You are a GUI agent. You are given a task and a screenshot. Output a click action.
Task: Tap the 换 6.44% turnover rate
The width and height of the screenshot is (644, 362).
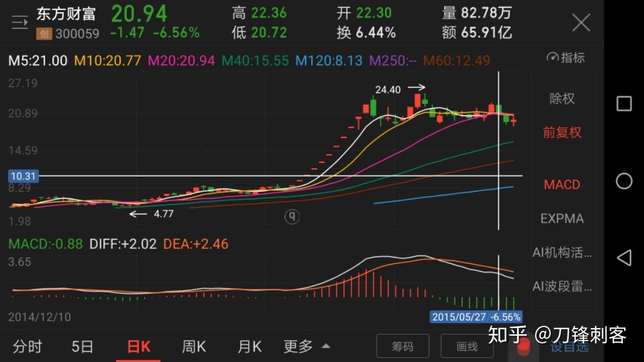coord(366,33)
